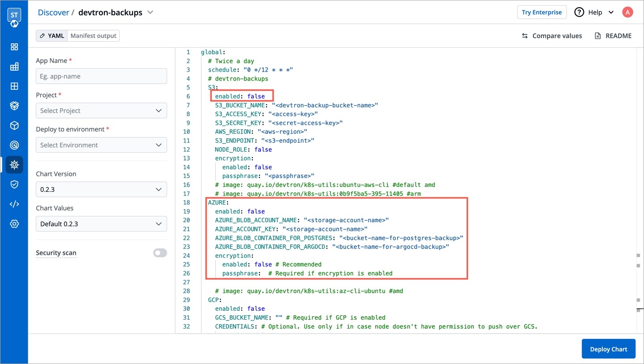
Task: Click the Help text label
Action: [x=595, y=13]
